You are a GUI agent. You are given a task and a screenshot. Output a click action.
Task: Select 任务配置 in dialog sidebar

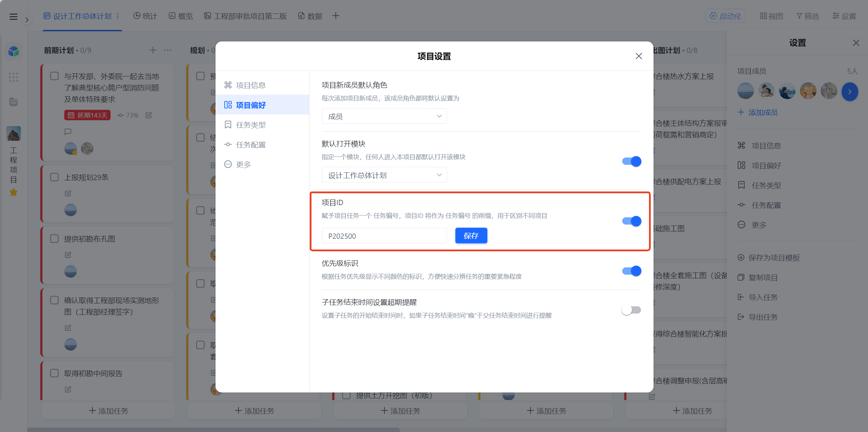[262, 145]
